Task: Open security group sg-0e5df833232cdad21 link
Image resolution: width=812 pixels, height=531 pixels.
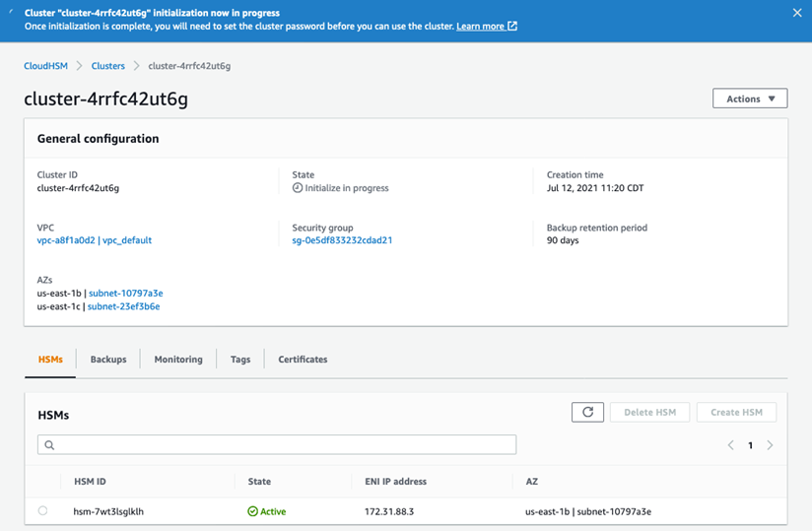Action: (x=342, y=240)
